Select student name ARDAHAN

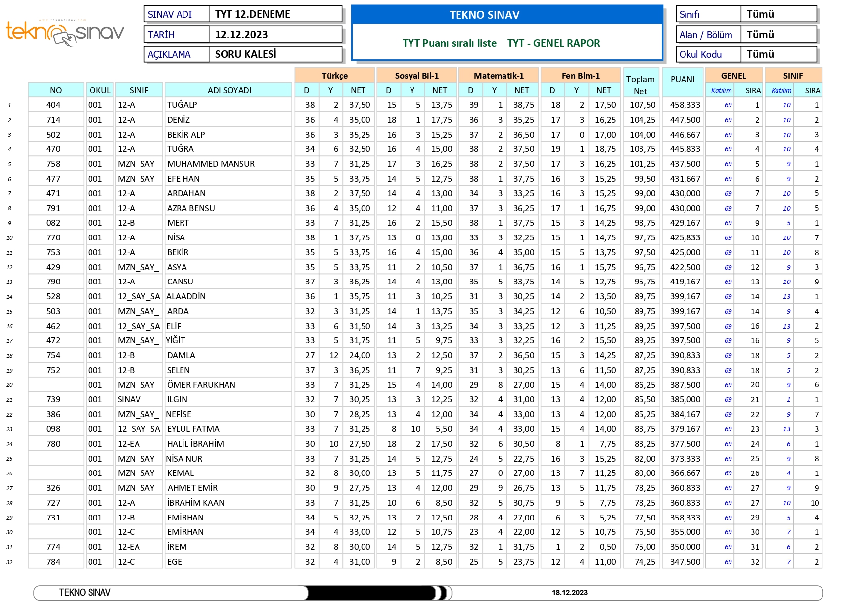click(x=186, y=193)
